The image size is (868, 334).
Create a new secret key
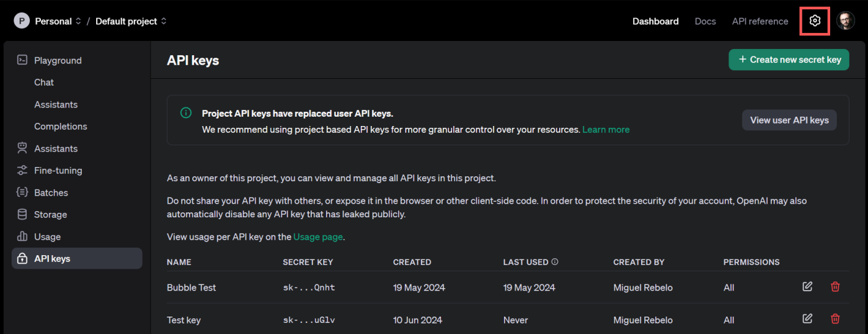pos(789,60)
